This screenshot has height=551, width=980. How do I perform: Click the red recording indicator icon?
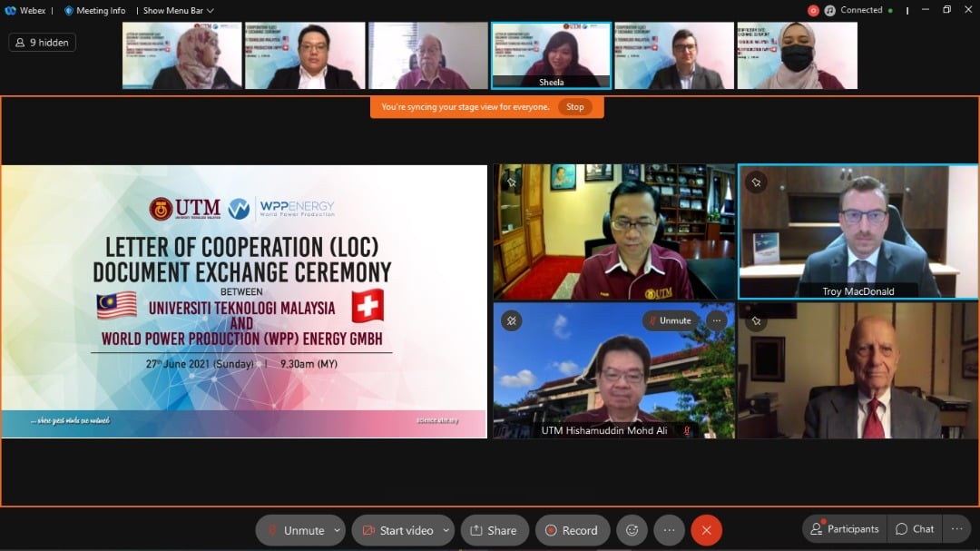813,10
